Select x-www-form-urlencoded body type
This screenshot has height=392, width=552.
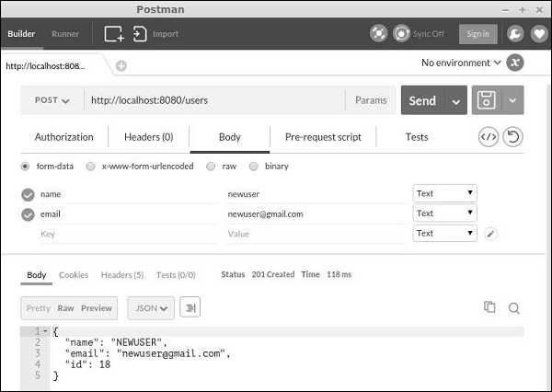(90, 167)
